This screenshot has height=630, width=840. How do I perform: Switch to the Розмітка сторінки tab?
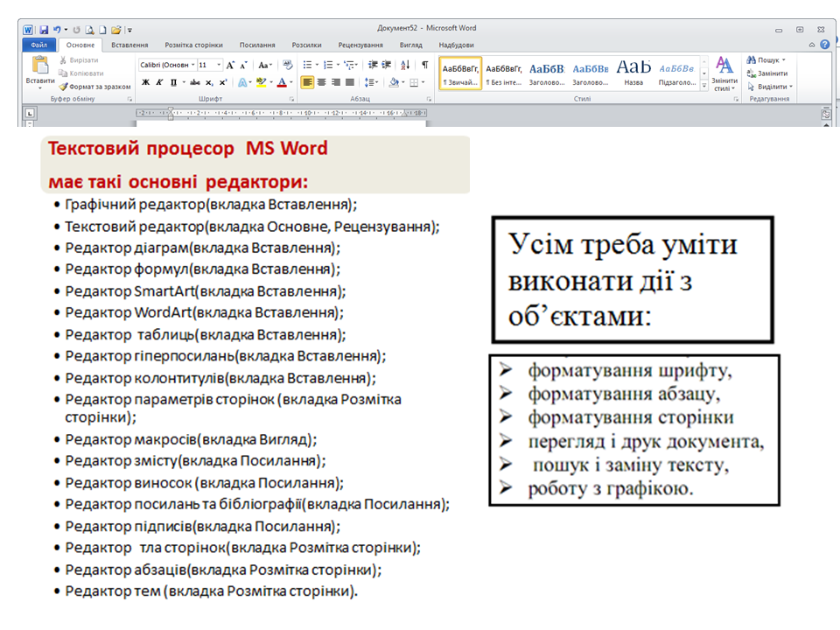[x=193, y=45]
